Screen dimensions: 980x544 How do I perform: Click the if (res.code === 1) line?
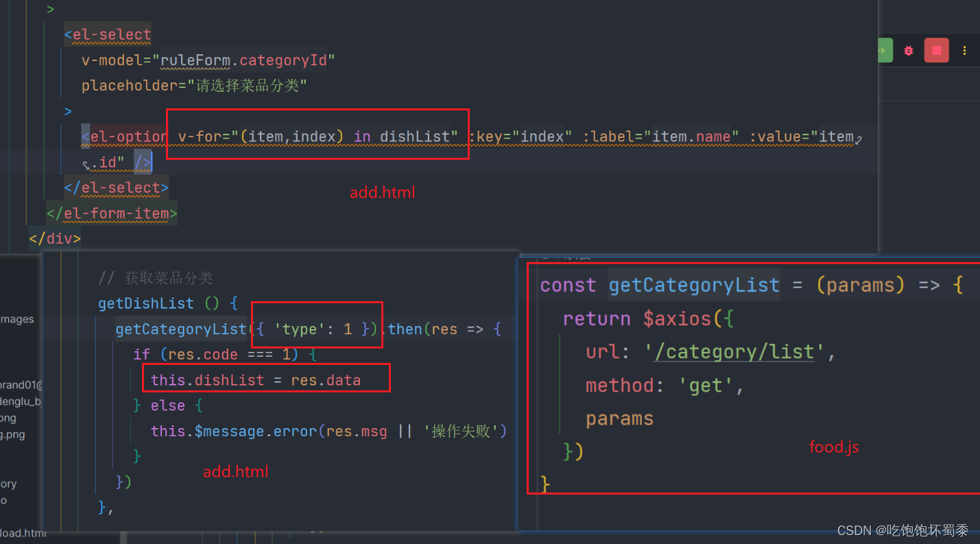click(224, 355)
